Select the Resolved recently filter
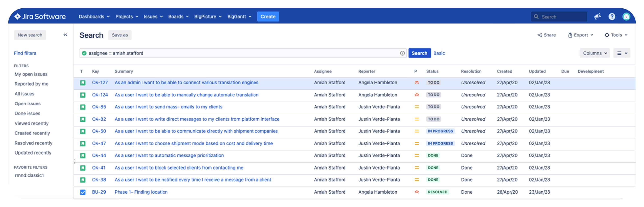 click(33, 143)
